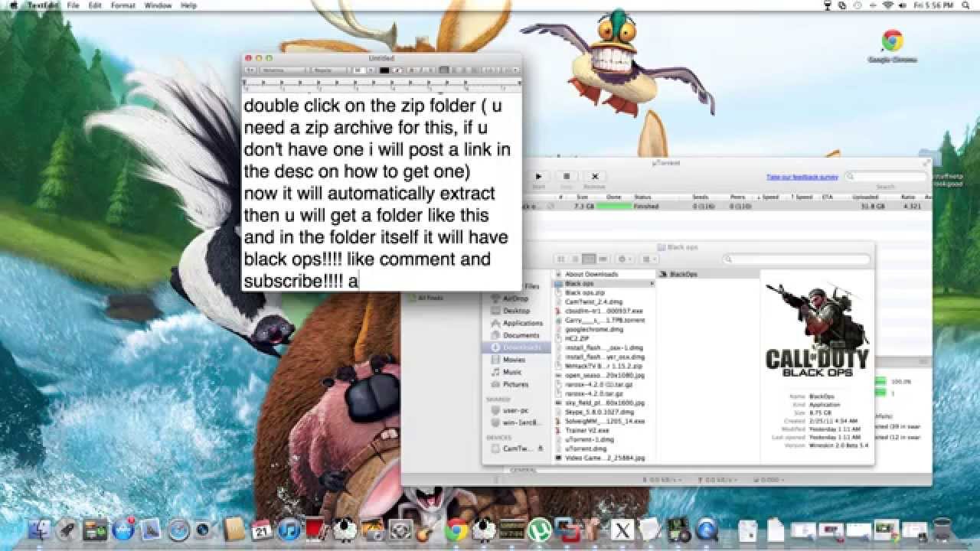The width and height of the screenshot is (980, 551).
Task: Open Safari compass icon in the Dock
Action: pyautogui.click(x=178, y=530)
